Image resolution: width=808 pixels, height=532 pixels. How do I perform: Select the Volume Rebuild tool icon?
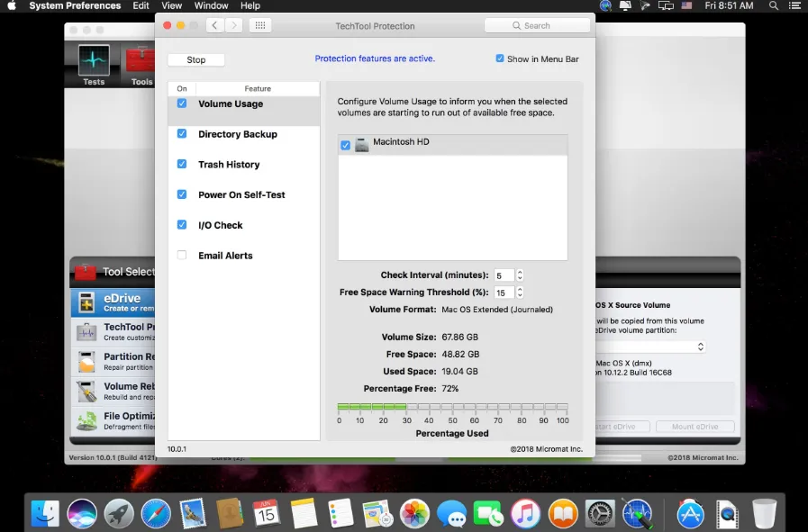click(x=86, y=391)
